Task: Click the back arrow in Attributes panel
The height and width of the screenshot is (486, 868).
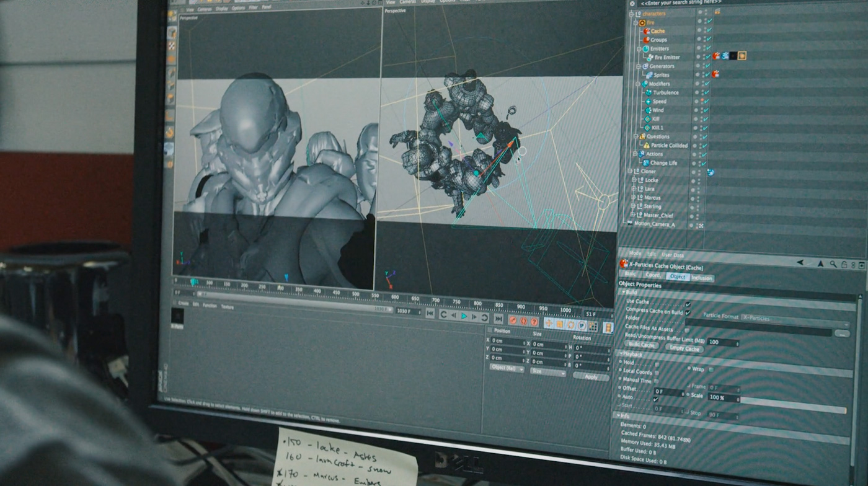Action: coord(800,262)
